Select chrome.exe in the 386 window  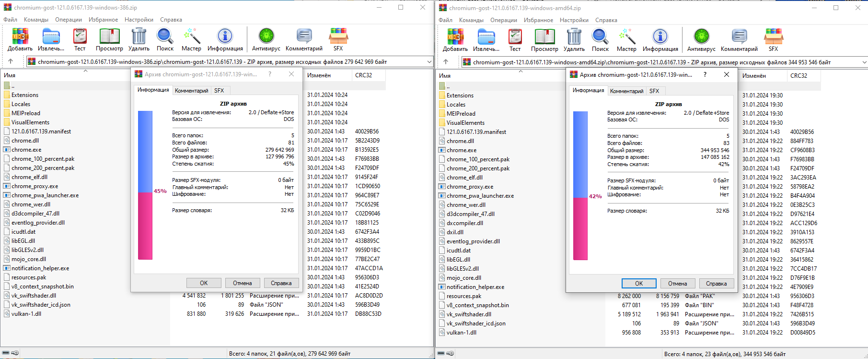(x=26, y=150)
